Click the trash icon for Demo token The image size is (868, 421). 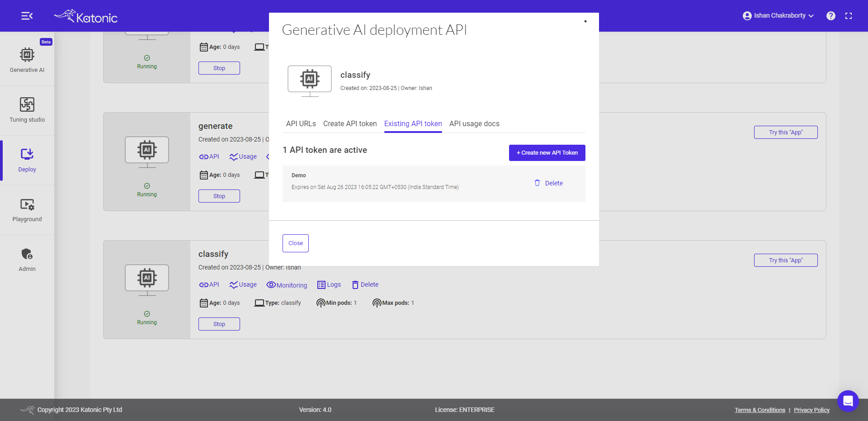pos(537,183)
